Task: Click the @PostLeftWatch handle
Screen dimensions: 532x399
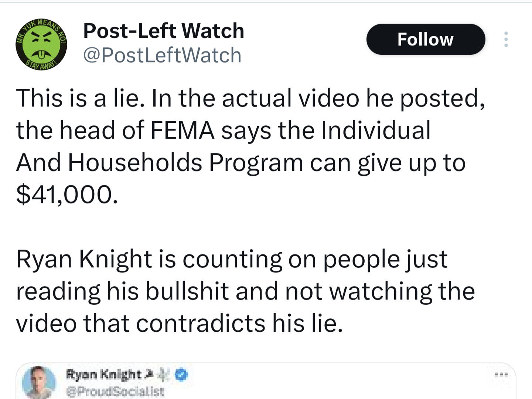Action: coord(162,55)
